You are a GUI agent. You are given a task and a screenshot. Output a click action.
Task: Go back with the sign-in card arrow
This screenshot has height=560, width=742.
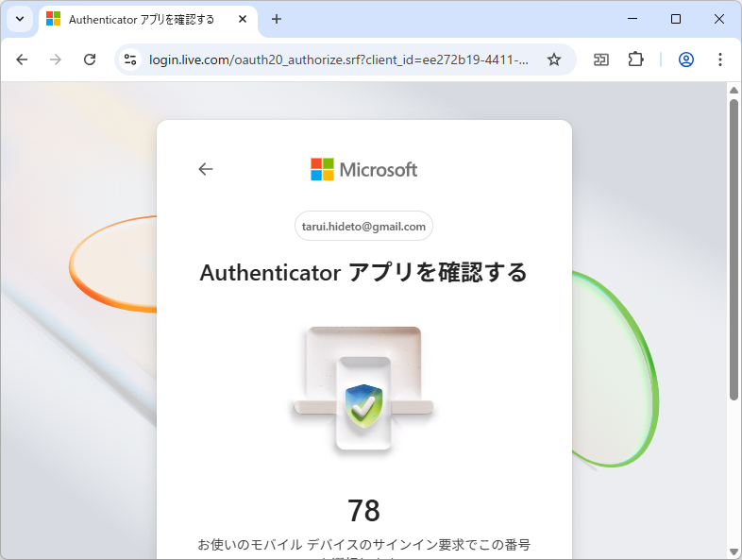coord(206,169)
